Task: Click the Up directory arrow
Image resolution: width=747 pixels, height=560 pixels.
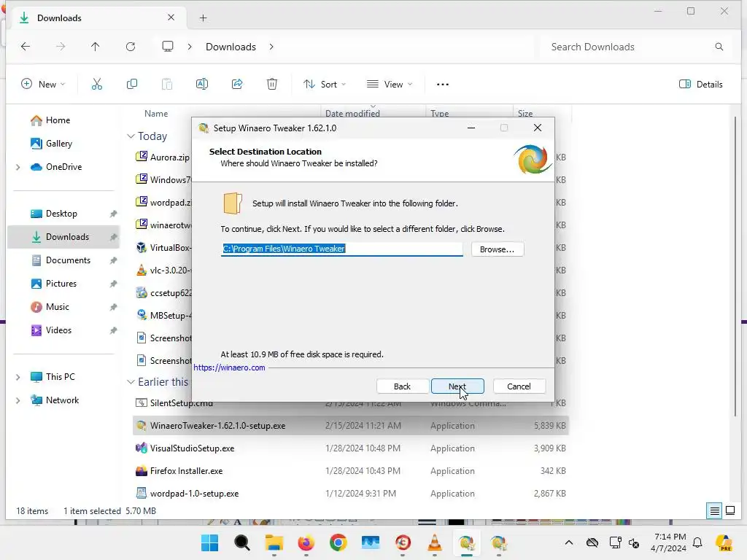Action: 96,47
